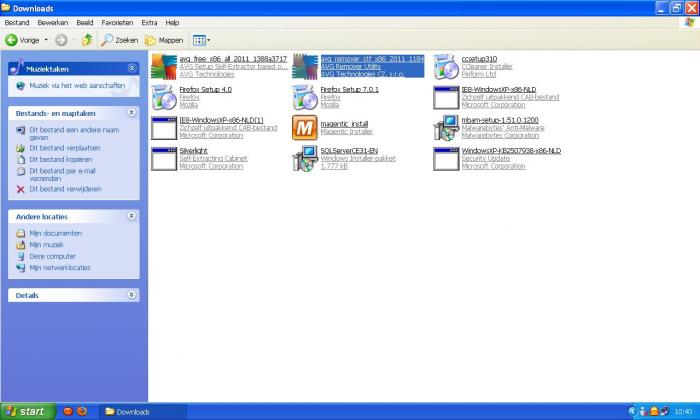This screenshot has width=700, height=420.
Task: Collapse the Andere locaties panel
Action: (132, 216)
